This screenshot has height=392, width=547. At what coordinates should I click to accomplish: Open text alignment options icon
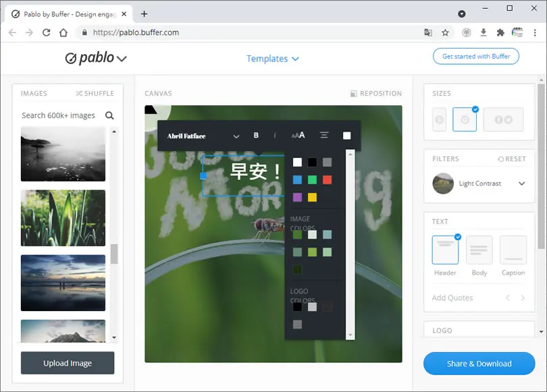pyautogui.click(x=324, y=135)
